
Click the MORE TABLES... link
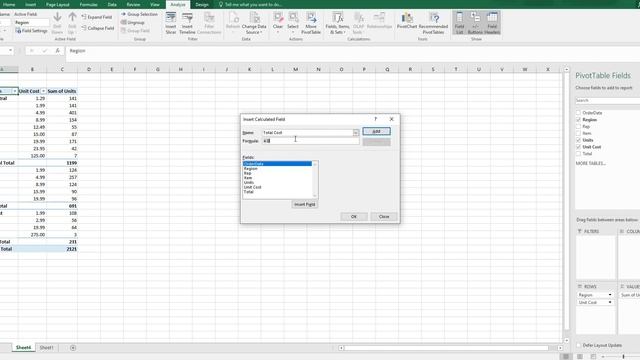click(591, 163)
